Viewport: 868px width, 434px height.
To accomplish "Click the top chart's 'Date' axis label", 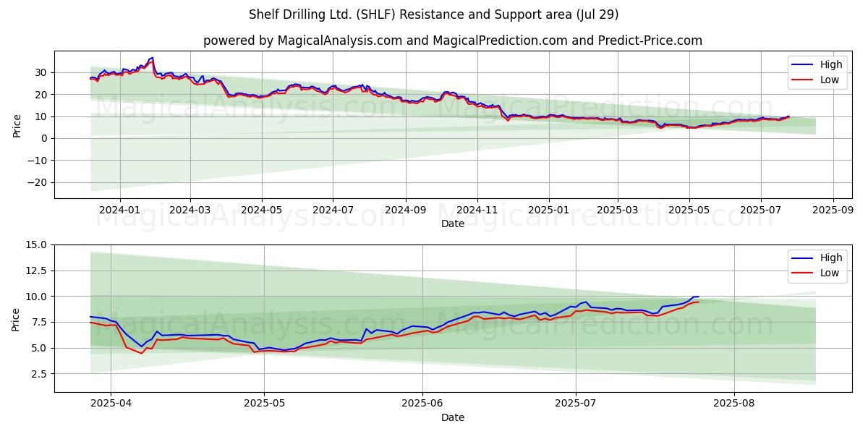I will [x=453, y=224].
